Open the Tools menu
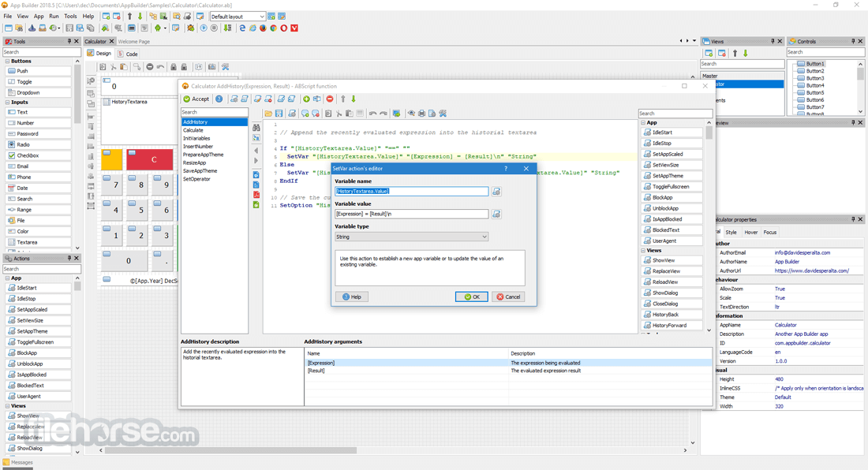 tap(70, 17)
